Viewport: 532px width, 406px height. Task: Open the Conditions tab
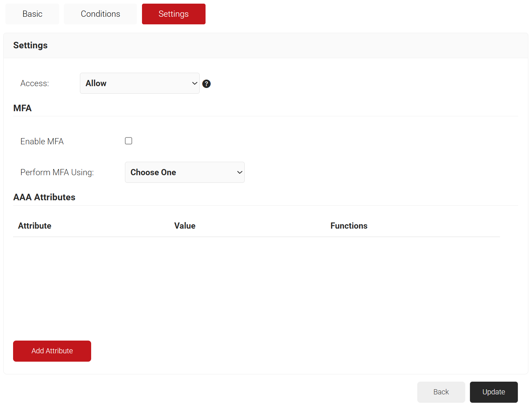tap(100, 14)
